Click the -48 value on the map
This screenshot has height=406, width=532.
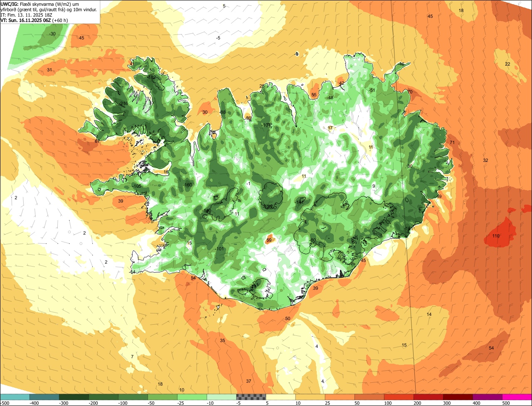pos(330,98)
